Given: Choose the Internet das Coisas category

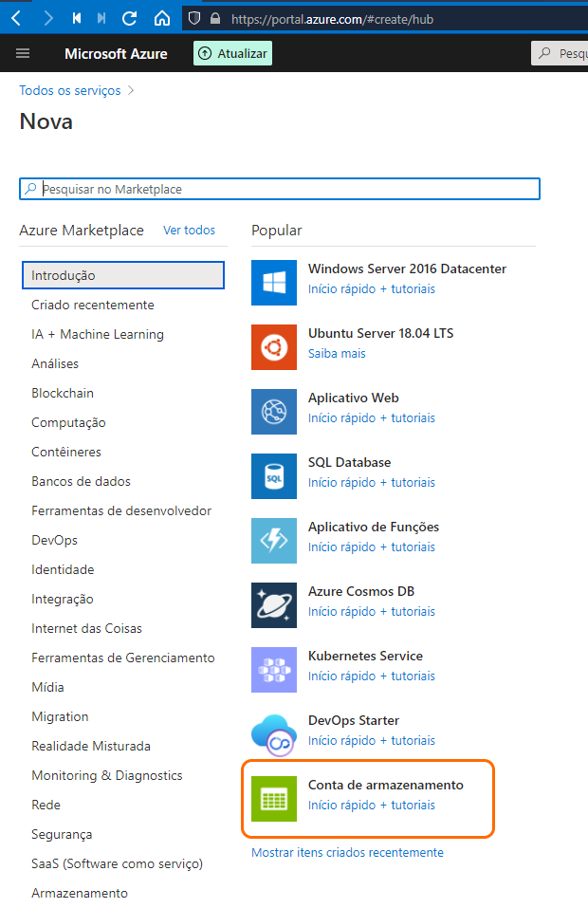Looking at the screenshot, I should coord(87,628).
